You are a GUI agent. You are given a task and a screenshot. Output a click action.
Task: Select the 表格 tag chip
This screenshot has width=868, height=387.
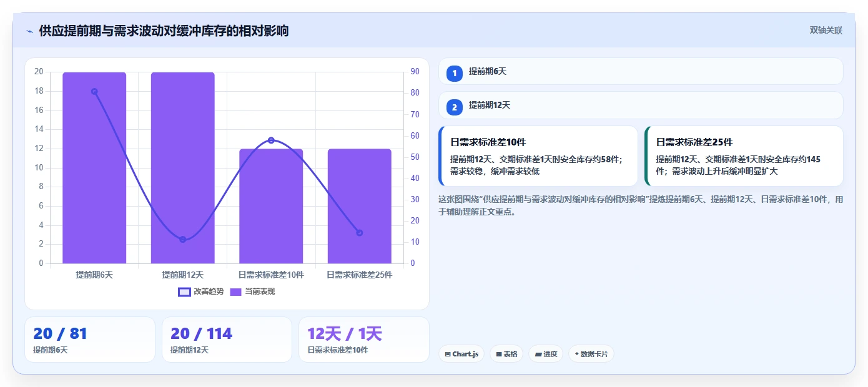pos(506,354)
